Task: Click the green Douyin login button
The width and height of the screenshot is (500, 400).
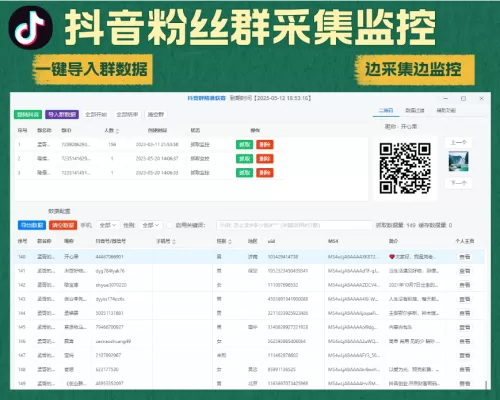Action: click(x=28, y=115)
